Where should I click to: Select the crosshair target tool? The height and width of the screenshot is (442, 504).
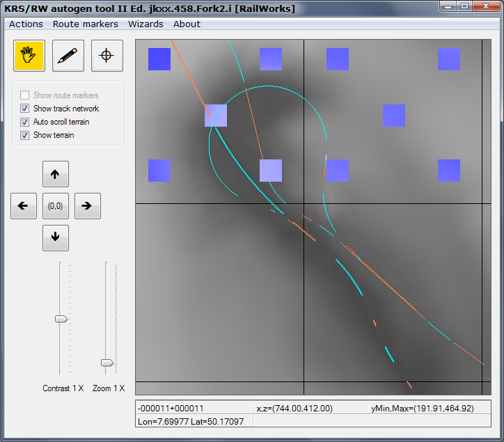107,56
